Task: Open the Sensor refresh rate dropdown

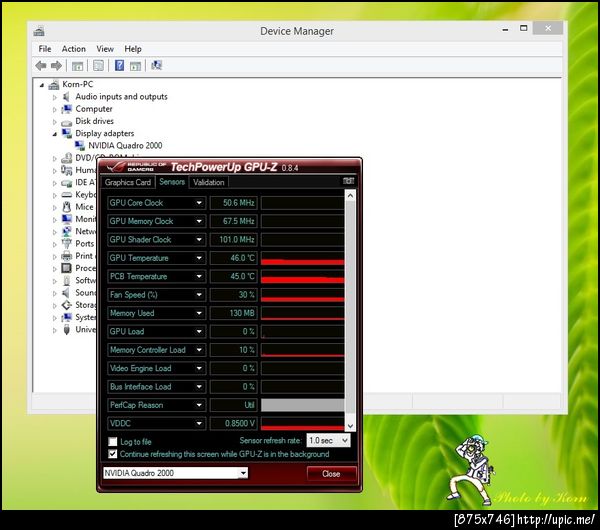Action: point(328,440)
